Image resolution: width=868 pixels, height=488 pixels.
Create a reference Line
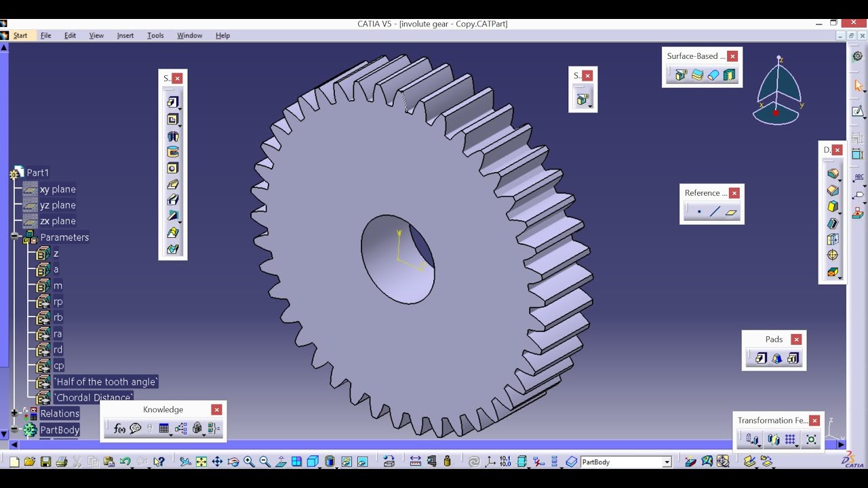[715, 211]
